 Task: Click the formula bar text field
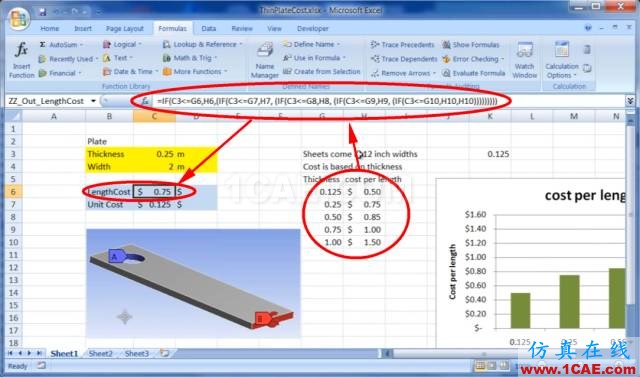pos(388,101)
